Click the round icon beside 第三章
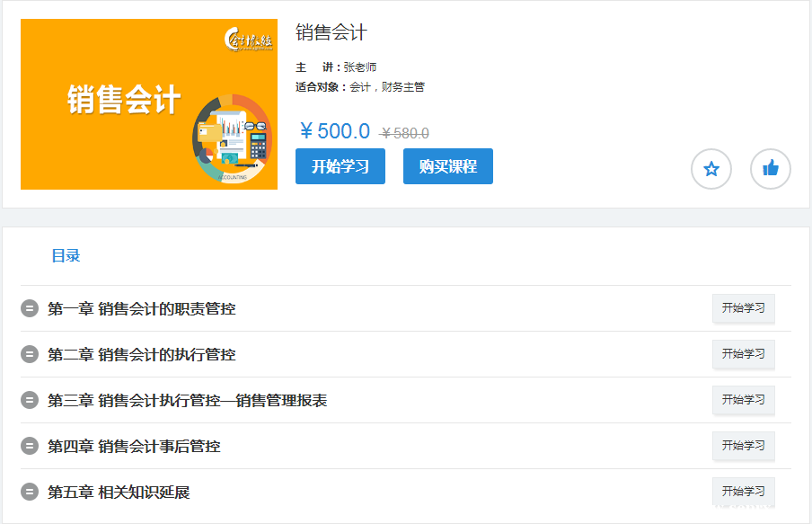Image resolution: width=812 pixels, height=524 pixels. 30,401
